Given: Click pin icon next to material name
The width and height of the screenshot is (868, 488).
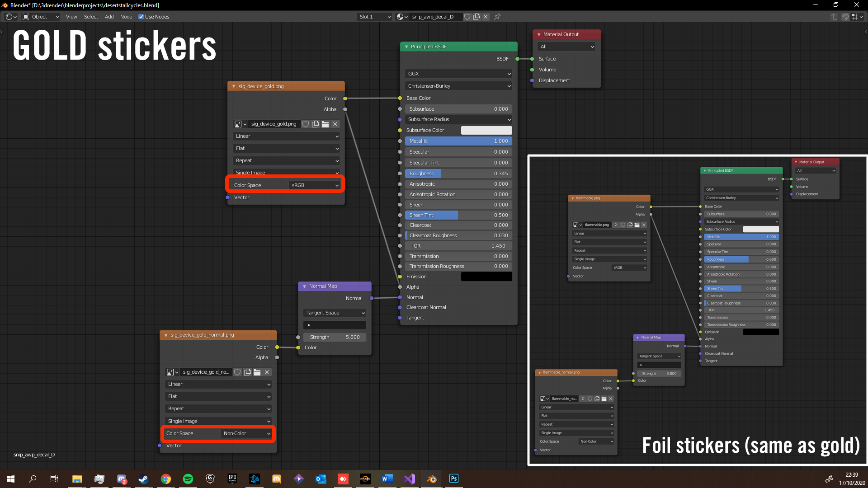Looking at the screenshot, I should [497, 17].
